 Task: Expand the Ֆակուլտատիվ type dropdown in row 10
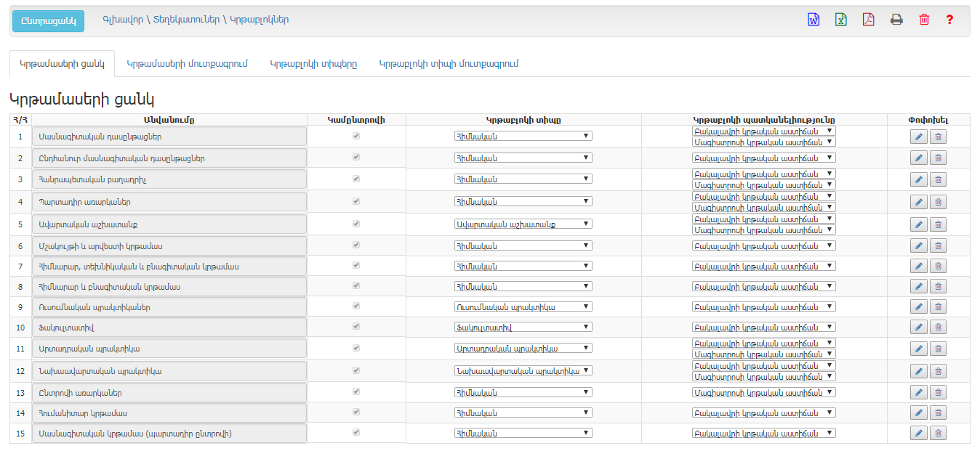click(523, 328)
